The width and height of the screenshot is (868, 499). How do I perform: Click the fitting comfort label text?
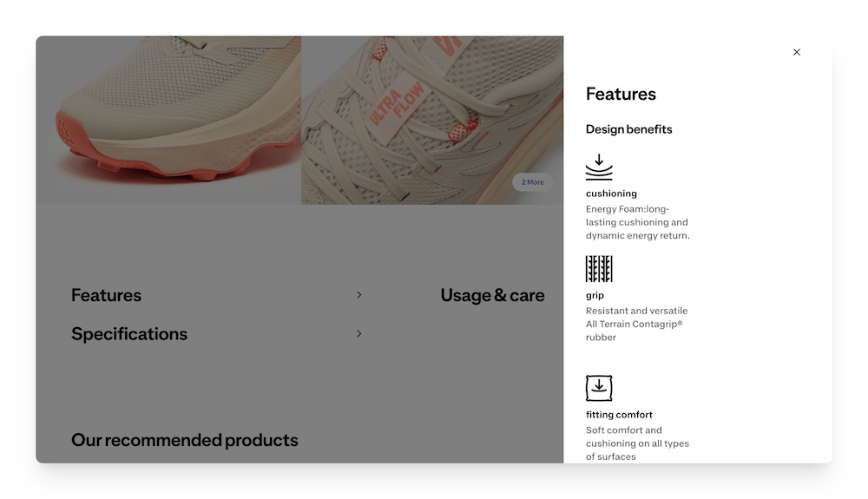619,414
